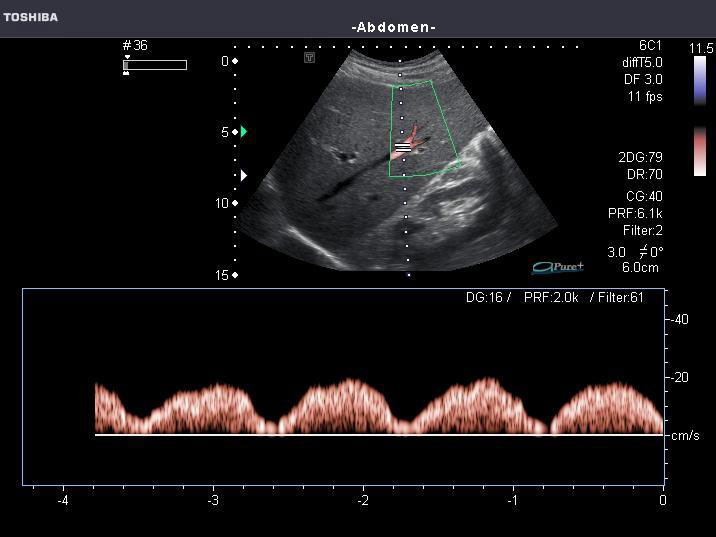This screenshot has width=716, height=537.
Task: Click the TOSHIBA logo
Action: 30,17
